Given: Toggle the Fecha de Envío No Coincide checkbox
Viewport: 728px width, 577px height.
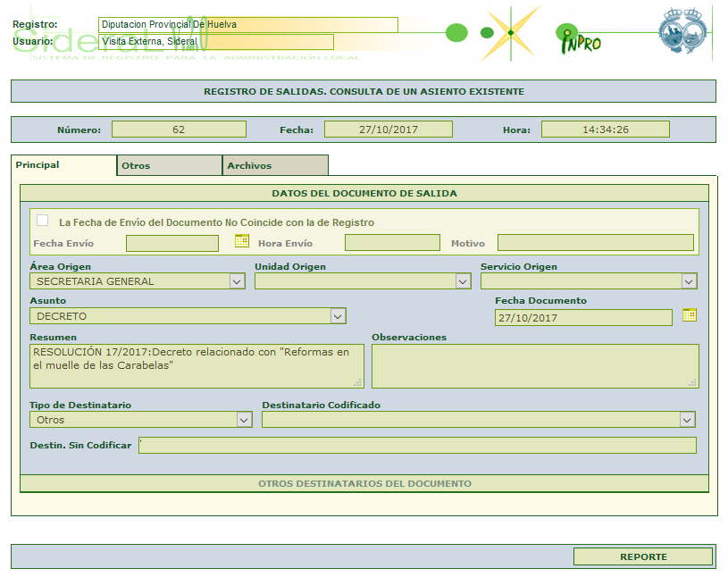Looking at the screenshot, I should pyautogui.click(x=43, y=220).
